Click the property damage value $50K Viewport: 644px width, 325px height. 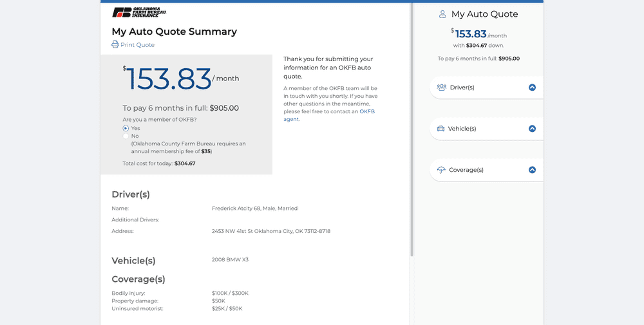(x=218, y=301)
